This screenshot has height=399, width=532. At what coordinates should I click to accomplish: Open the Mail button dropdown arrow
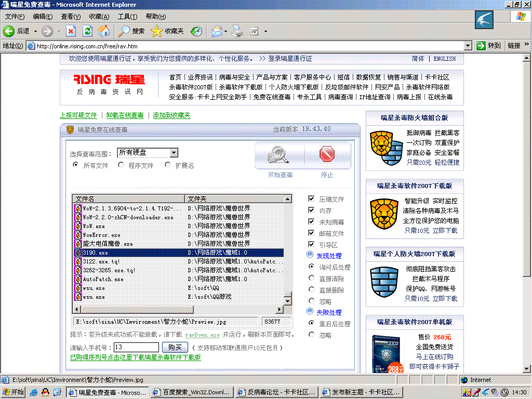[225, 31]
